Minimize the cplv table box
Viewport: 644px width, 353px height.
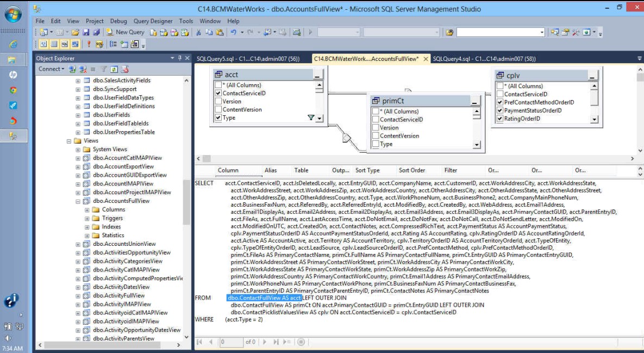(592, 76)
